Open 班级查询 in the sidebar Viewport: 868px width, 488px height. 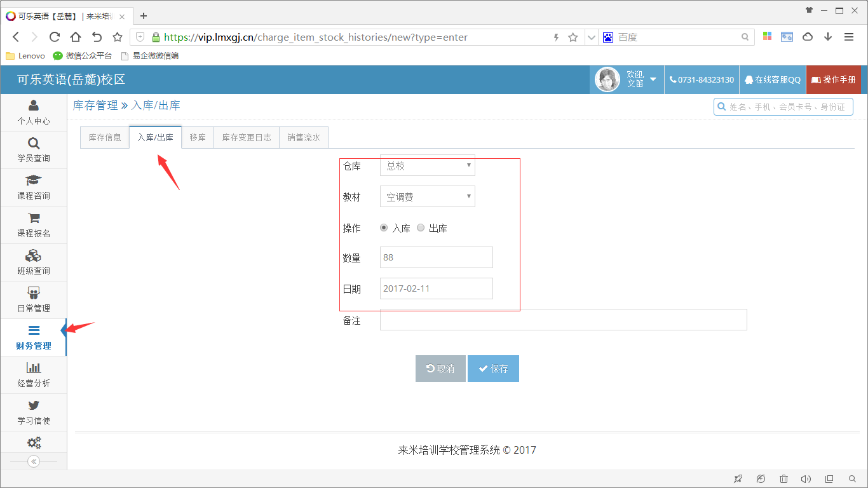[34, 262]
